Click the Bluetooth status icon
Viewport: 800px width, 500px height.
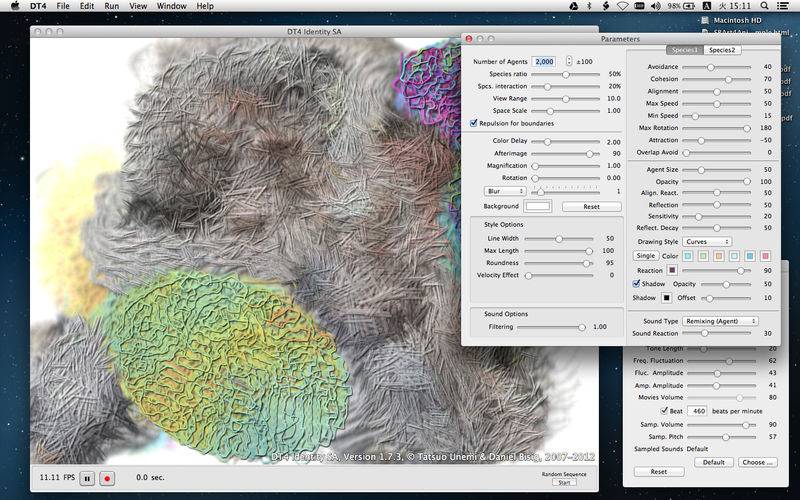[589, 6]
